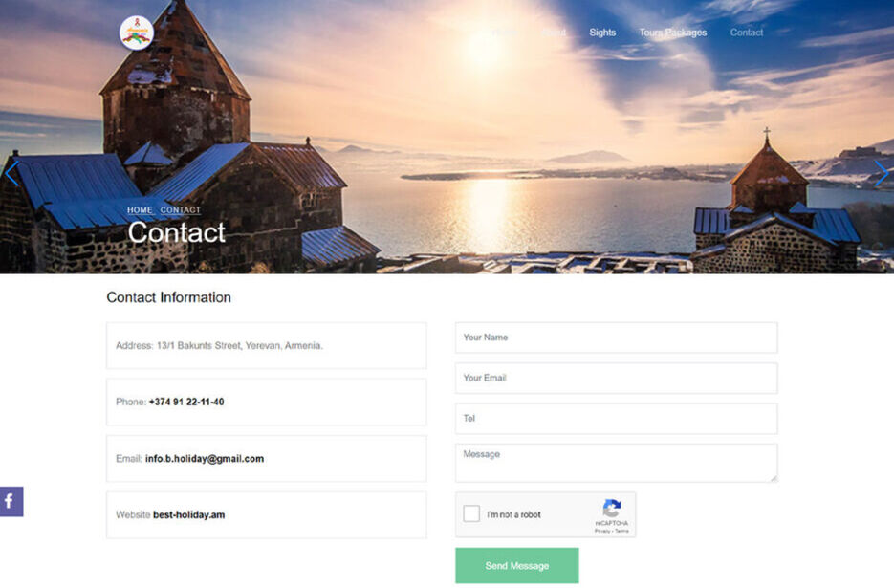Open the About navigation item
Image resolution: width=894 pixels, height=588 pixels.
tap(554, 33)
